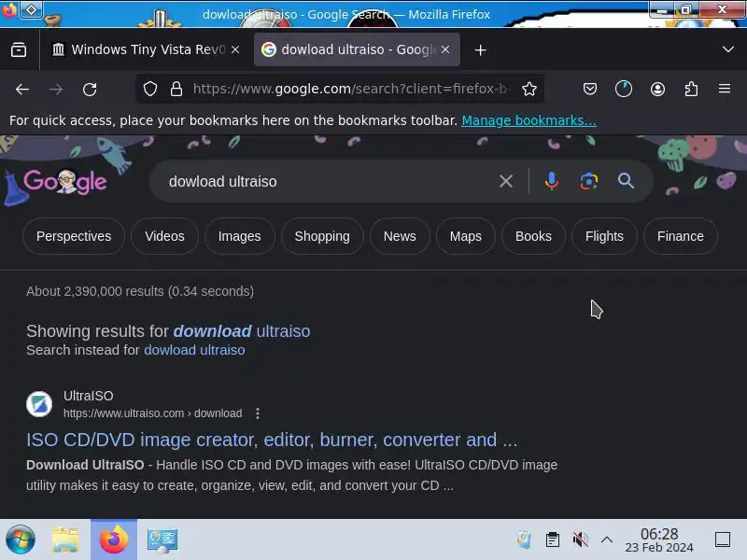This screenshot has width=747, height=560.
Task: Filter results by Maps
Action: pos(465,236)
